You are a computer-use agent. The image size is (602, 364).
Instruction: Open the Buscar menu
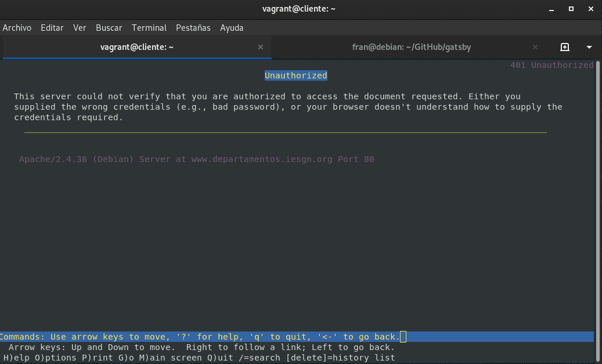click(x=109, y=28)
